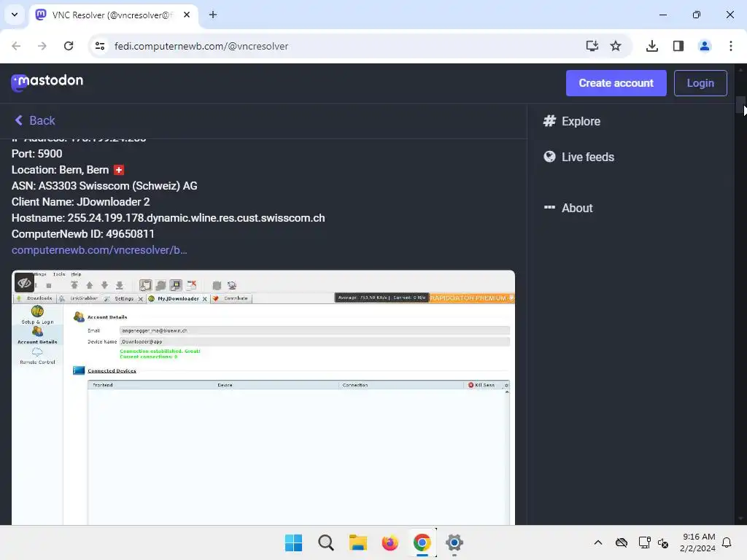The width and height of the screenshot is (747, 560).
Task: Click 'Client Name: JDownloader 2' text
Action: pyautogui.click(x=80, y=202)
